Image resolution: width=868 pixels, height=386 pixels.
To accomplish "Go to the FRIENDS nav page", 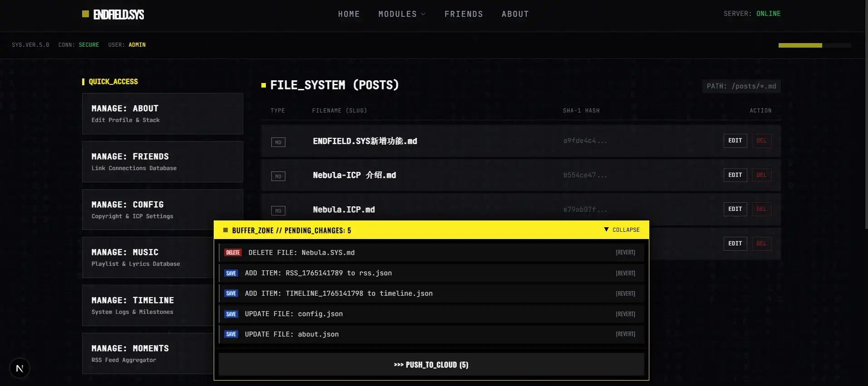I will click(x=463, y=14).
